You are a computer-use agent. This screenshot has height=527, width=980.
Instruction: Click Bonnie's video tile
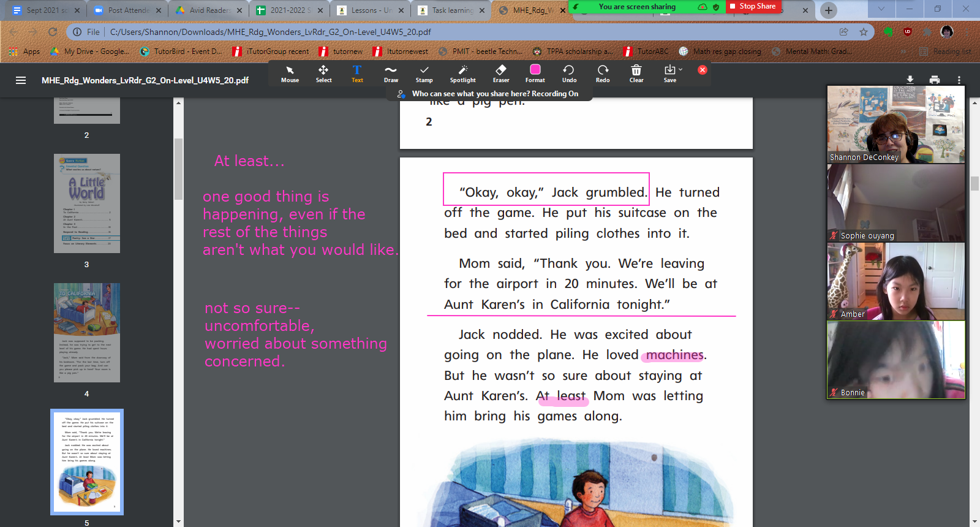[x=896, y=360]
